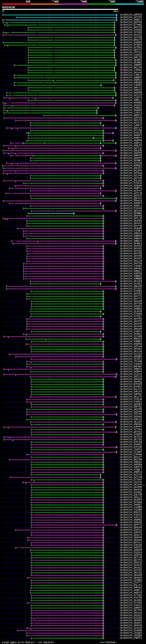
Task: Select the label UniRef100_P15193
Action: [131, 183]
